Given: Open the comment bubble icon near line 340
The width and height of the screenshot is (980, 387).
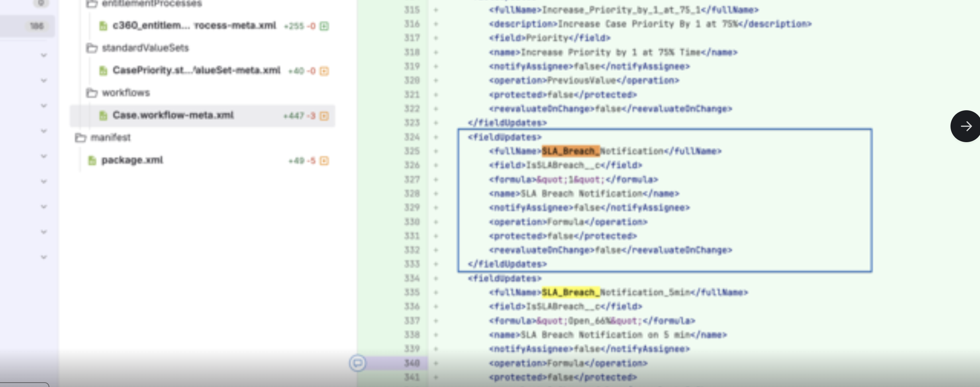Looking at the screenshot, I should (358, 363).
